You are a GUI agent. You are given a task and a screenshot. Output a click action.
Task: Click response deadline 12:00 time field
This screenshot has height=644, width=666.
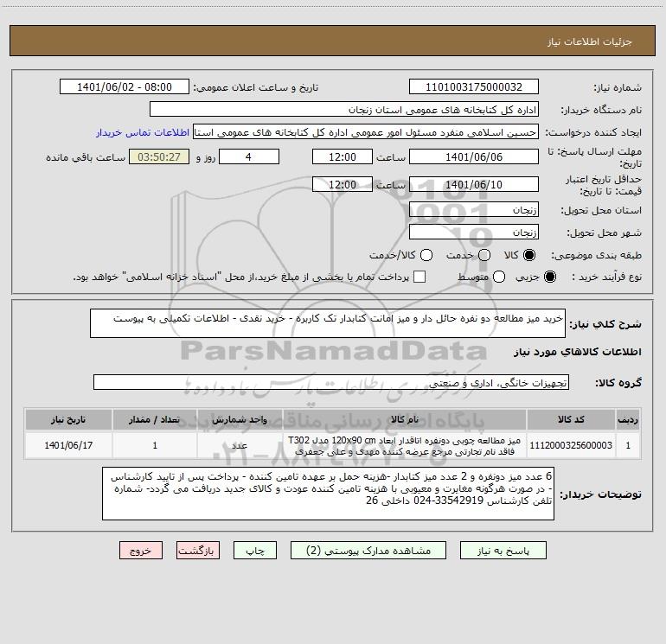pyautogui.click(x=343, y=157)
